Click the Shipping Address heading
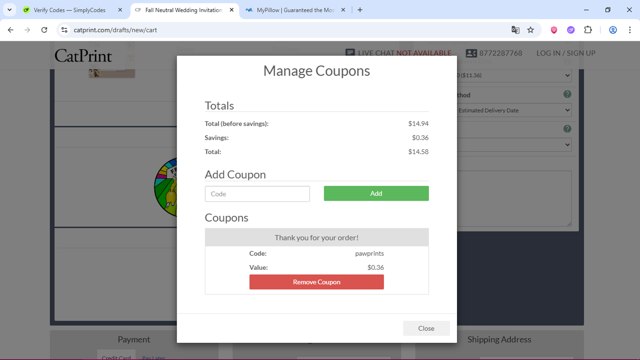Viewport: 640px width, 360px height. tap(499, 340)
